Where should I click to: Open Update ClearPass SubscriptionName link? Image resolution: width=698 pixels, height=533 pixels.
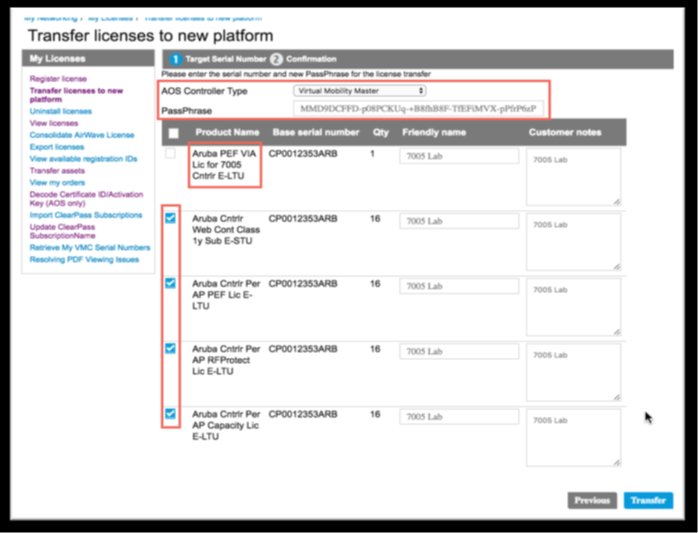click(x=62, y=231)
